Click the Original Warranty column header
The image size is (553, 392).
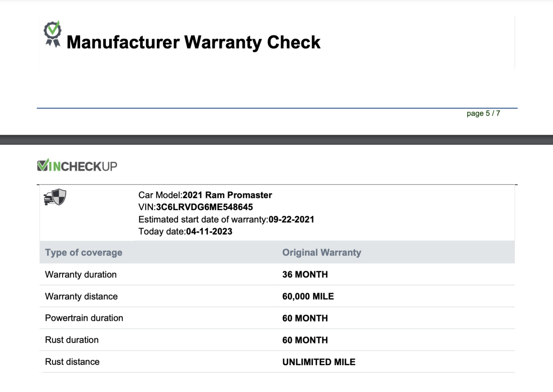pyautogui.click(x=322, y=253)
